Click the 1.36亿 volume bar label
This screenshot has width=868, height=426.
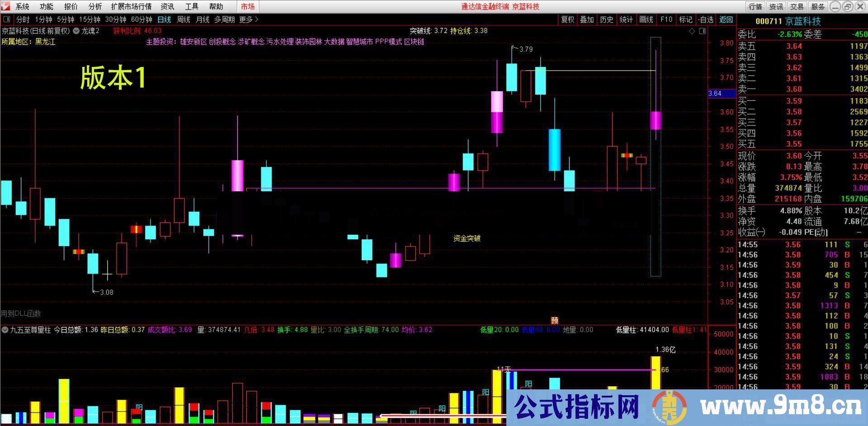click(665, 350)
